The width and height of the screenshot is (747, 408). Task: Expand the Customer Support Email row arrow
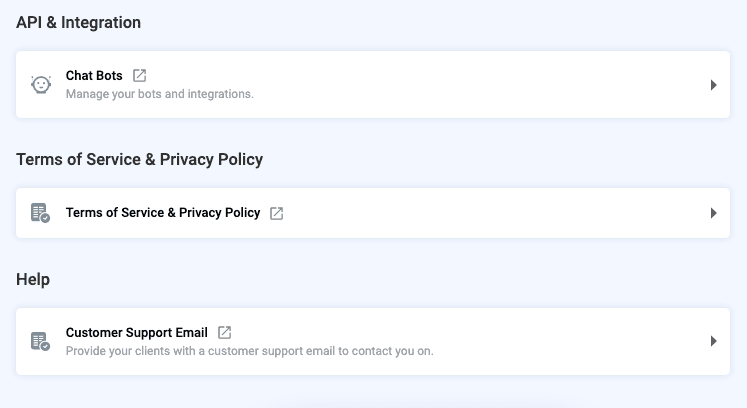pyautogui.click(x=714, y=341)
